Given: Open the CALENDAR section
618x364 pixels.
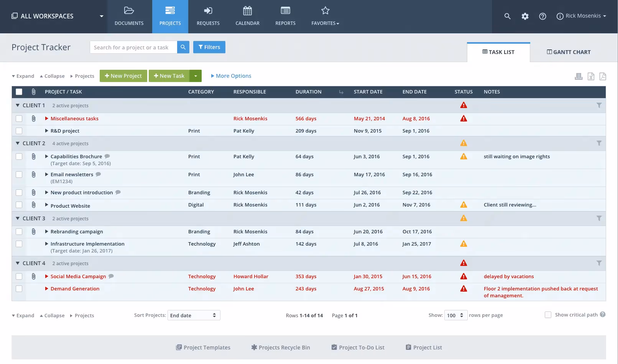Looking at the screenshot, I should click(x=247, y=16).
